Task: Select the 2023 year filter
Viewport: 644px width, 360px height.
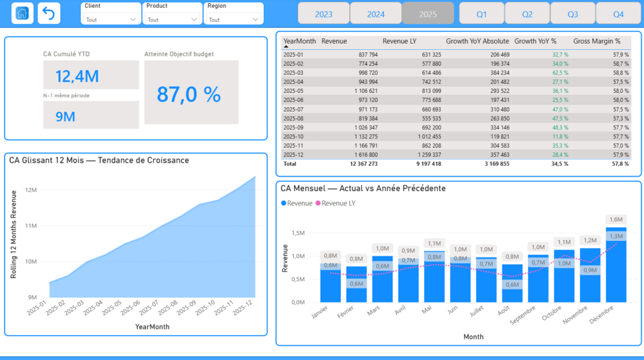Action: [x=324, y=13]
